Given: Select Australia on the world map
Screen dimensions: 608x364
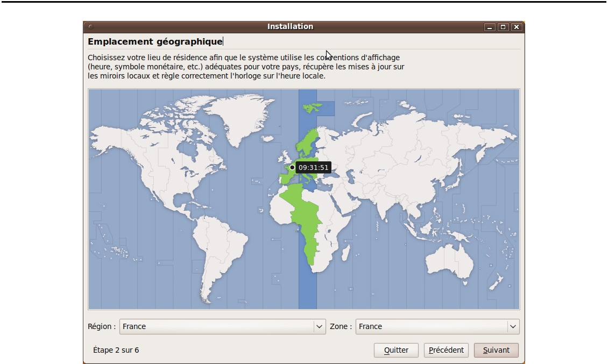Looking at the screenshot, I should click(449, 263).
